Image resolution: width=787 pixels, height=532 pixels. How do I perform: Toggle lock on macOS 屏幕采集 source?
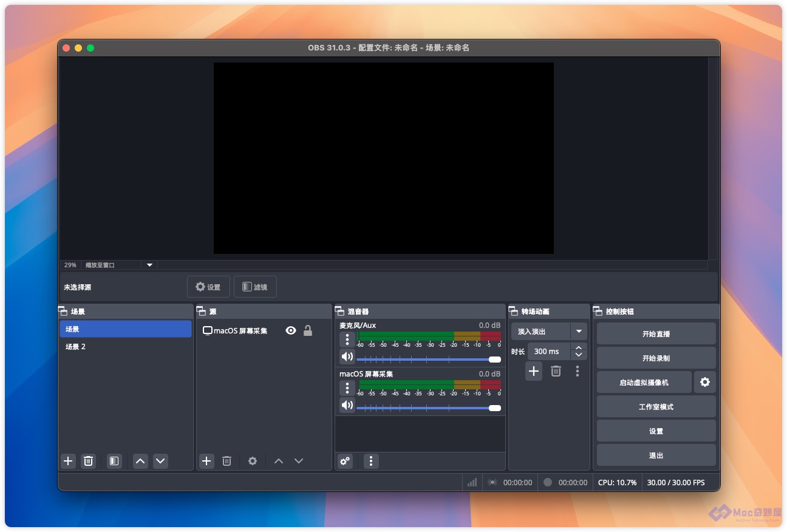pyautogui.click(x=308, y=330)
